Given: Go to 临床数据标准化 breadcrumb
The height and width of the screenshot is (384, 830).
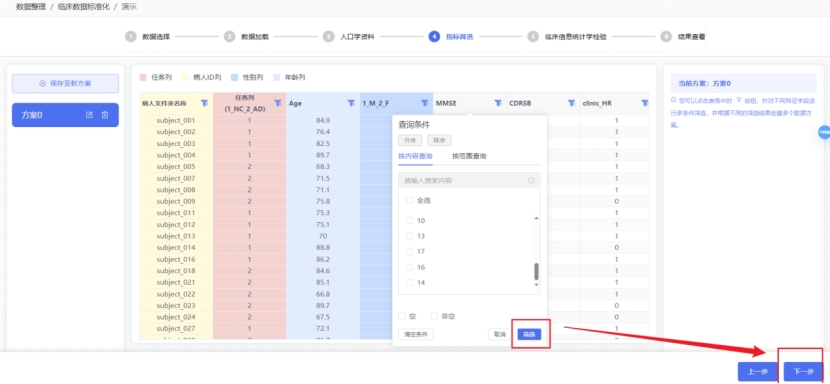Looking at the screenshot, I should tap(84, 7).
